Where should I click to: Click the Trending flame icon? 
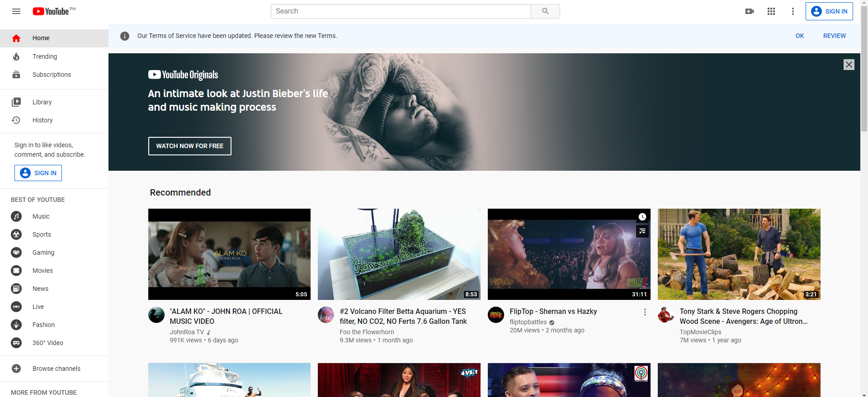(16, 56)
